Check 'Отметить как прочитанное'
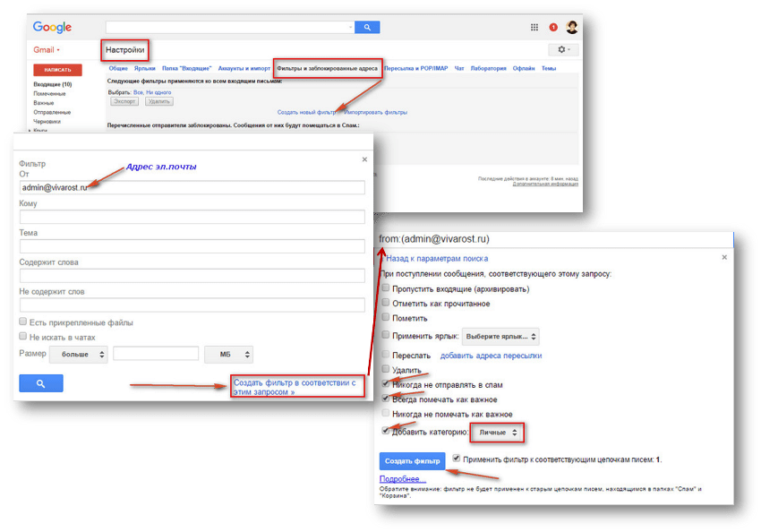 tap(385, 303)
